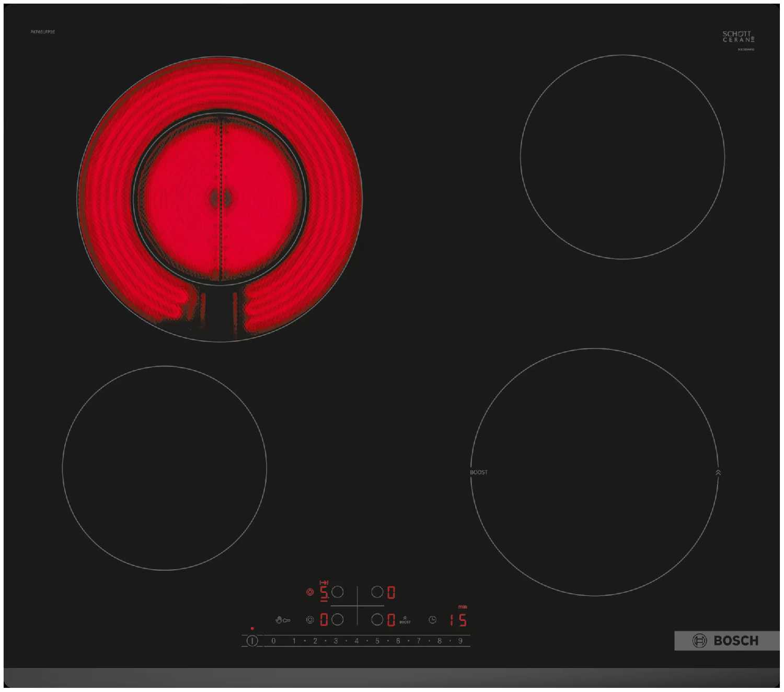Viewport: 784px width, 692px height.
Task: Tap power level 3 on the heat scale
Action: (x=336, y=641)
